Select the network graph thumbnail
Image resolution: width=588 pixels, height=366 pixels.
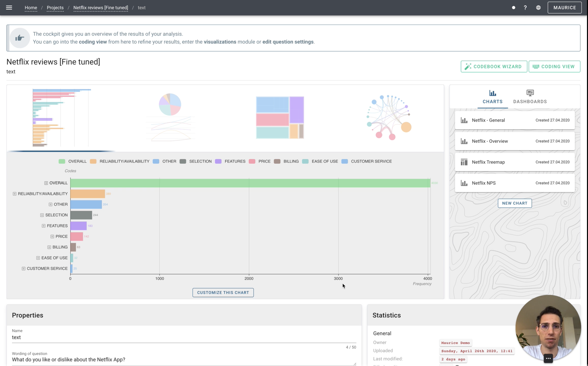389,118
